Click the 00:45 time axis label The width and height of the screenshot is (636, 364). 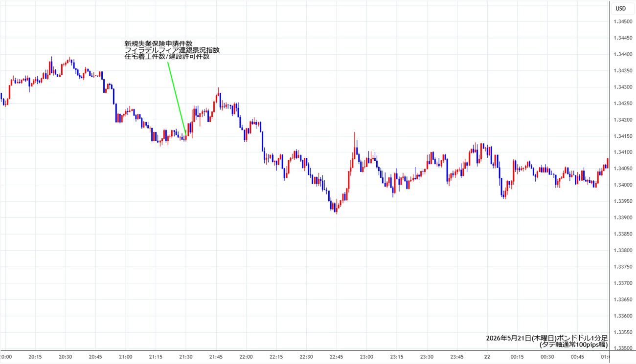pyautogui.click(x=577, y=357)
